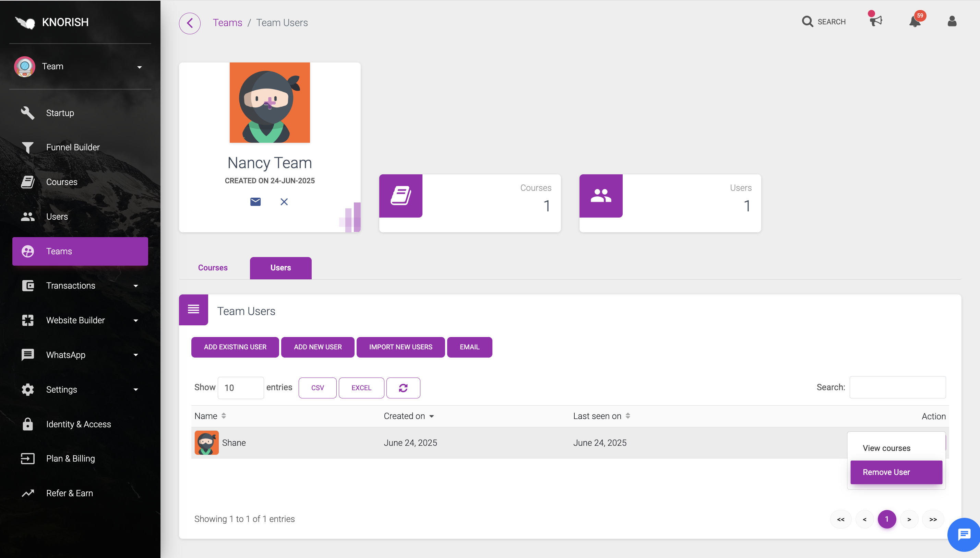Select Remove User menu option
The image size is (980, 558).
tap(896, 472)
